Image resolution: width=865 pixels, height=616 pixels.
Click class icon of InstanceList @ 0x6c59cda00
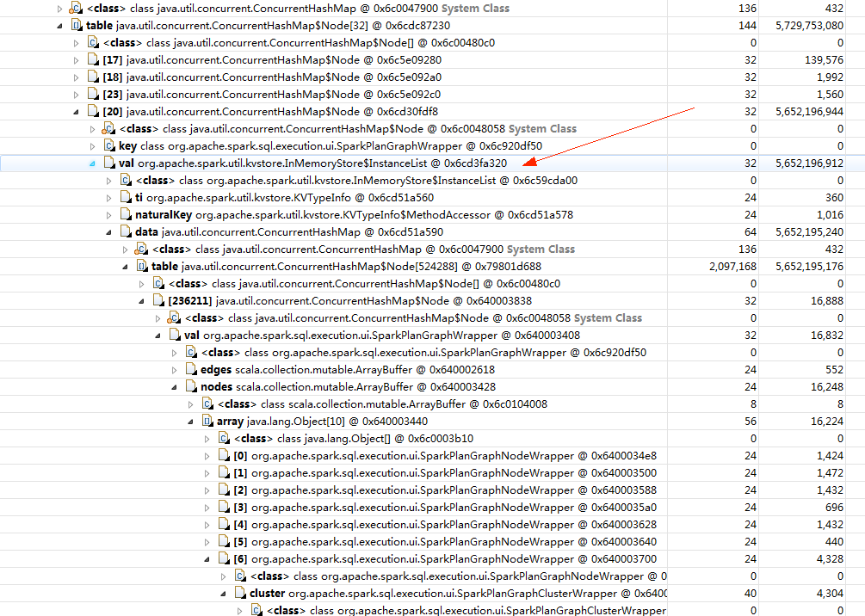(126, 181)
